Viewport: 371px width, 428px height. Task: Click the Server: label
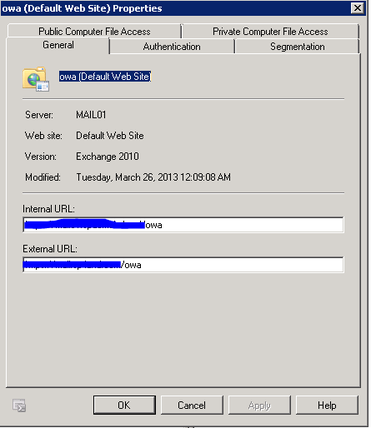click(x=39, y=115)
